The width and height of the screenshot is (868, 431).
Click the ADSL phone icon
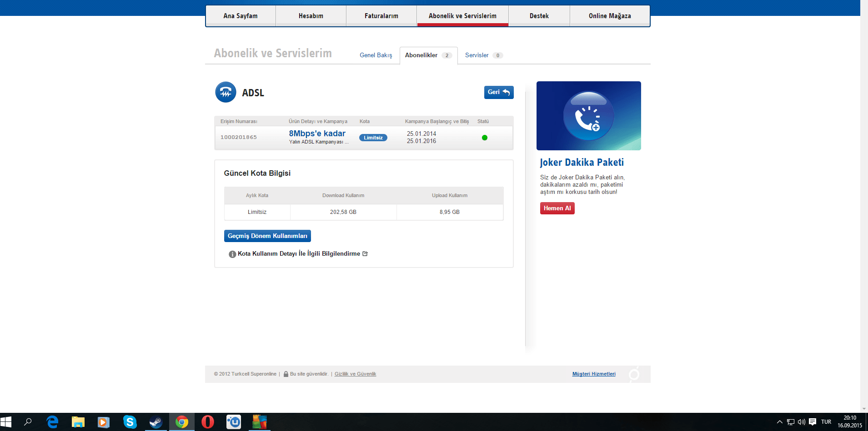226,92
